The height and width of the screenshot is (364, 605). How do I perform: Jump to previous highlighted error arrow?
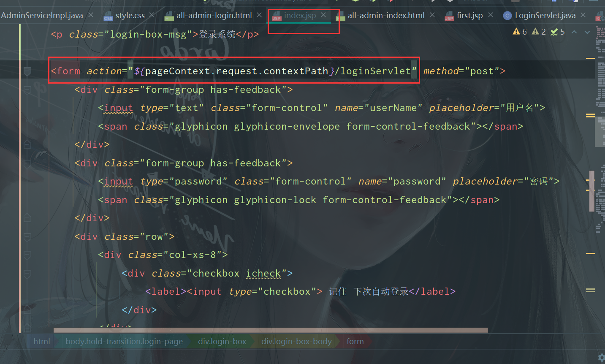click(x=574, y=32)
